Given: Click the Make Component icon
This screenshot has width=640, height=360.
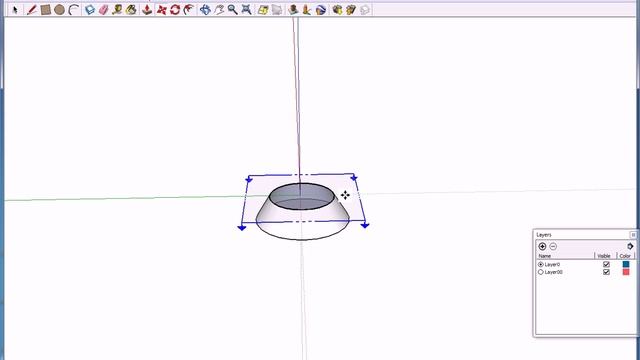Looking at the screenshot, I should coord(90,9).
